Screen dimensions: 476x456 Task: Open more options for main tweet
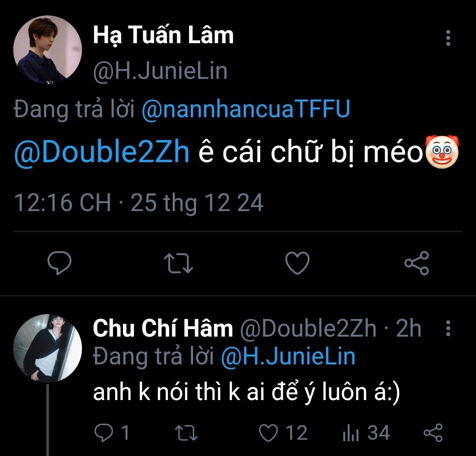click(x=448, y=39)
